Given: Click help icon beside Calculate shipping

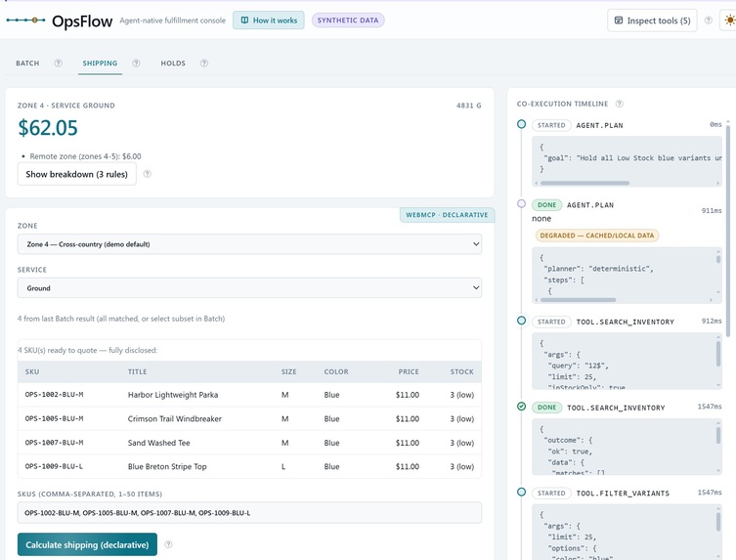Looking at the screenshot, I should tap(168, 544).
